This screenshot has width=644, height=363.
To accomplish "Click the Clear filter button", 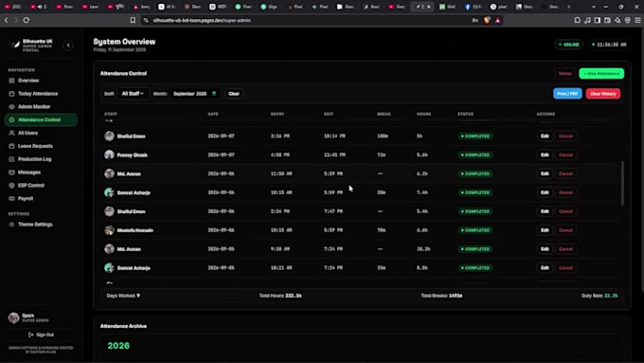I will click(x=234, y=94).
